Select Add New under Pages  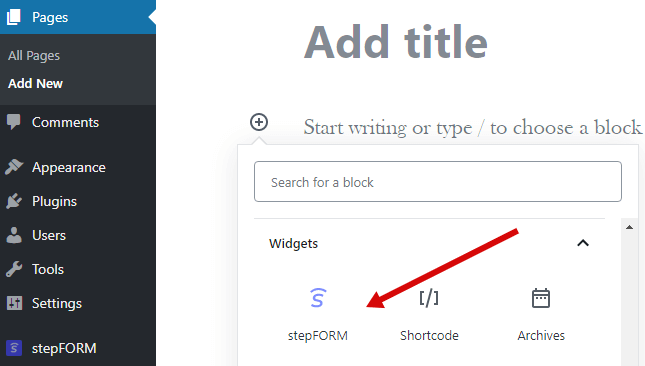pyautogui.click(x=35, y=83)
